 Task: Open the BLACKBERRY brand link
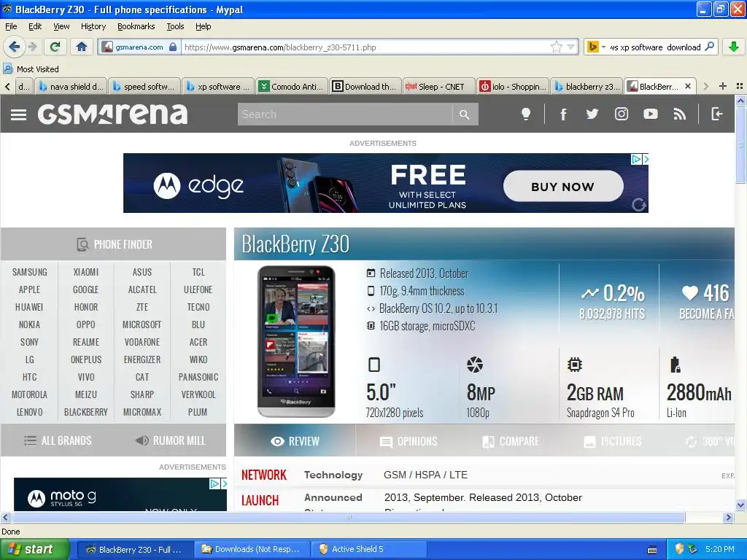click(86, 412)
